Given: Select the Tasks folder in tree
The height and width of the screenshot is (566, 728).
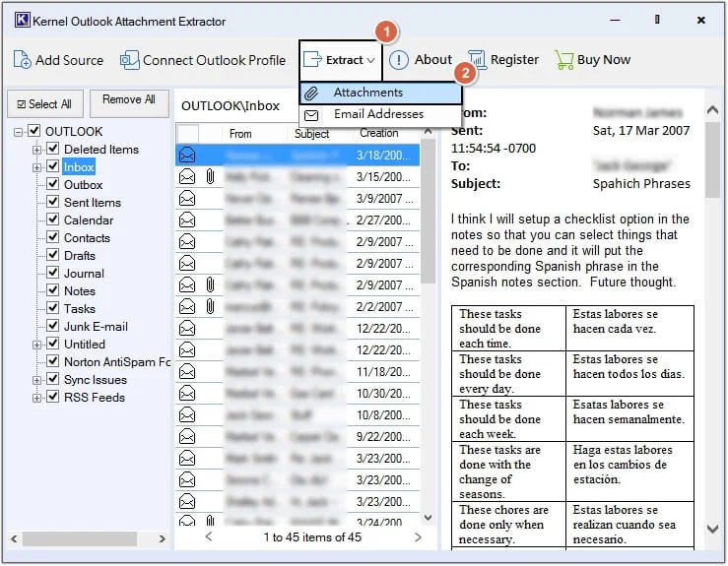Looking at the screenshot, I should [80, 308].
